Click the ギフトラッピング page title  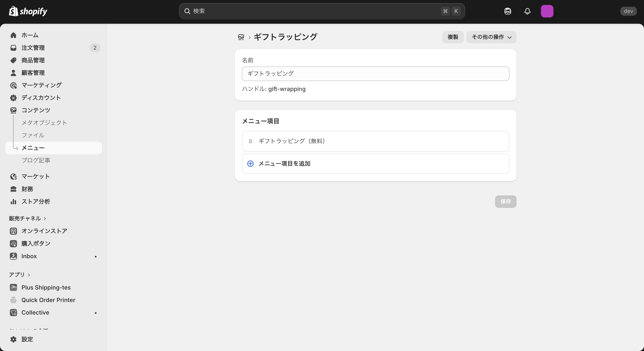coord(286,37)
